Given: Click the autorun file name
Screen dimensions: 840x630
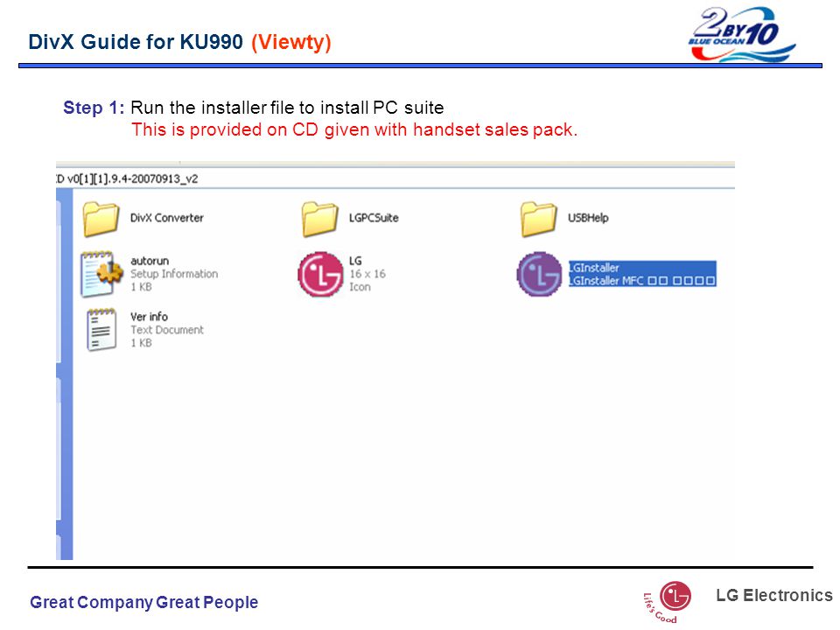Looking at the screenshot, I should [150, 261].
